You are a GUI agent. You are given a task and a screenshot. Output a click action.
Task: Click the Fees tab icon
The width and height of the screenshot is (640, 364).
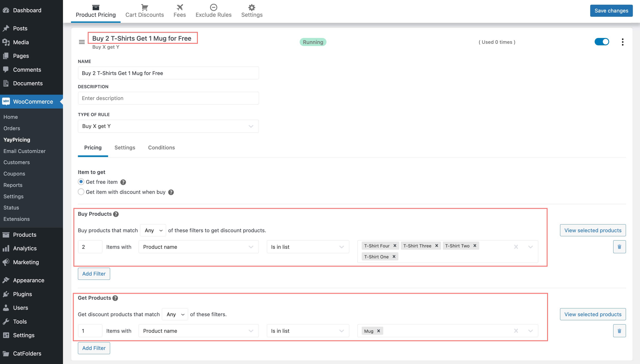click(x=179, y=7)
